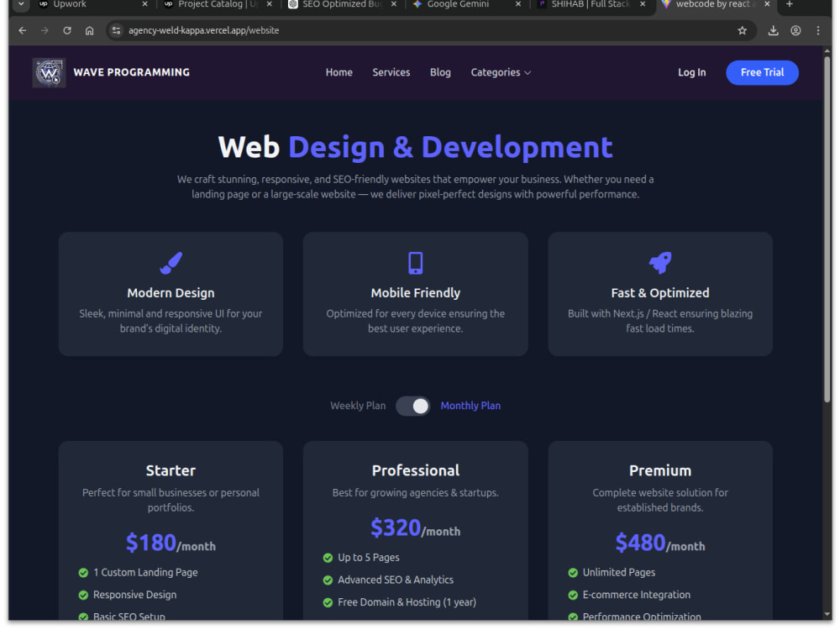Go to the Home nav link
This screenshot has height=630, width=840.
339,73
